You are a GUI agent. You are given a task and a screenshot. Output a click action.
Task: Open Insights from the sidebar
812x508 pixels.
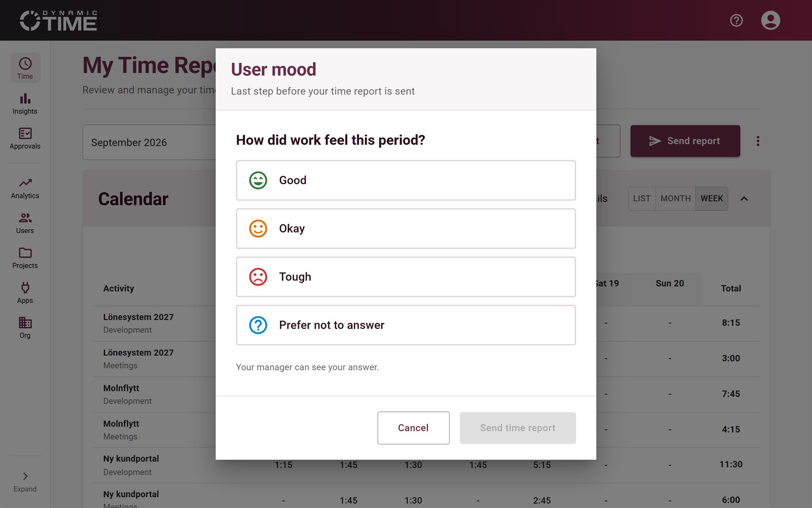tap(25, 104)
